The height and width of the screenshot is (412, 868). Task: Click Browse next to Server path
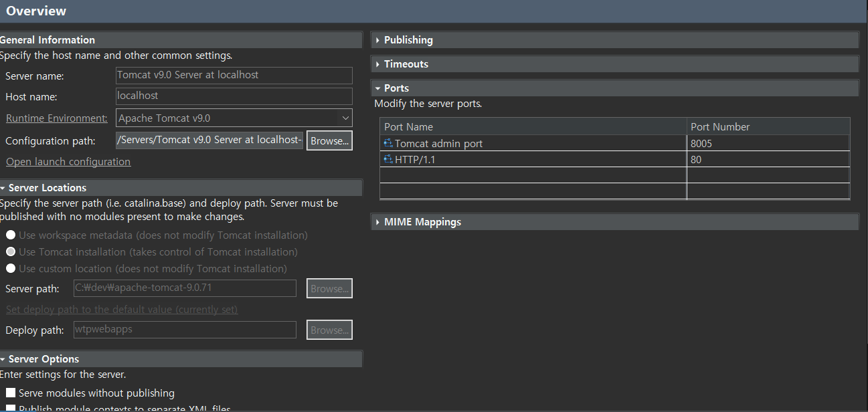329,289
